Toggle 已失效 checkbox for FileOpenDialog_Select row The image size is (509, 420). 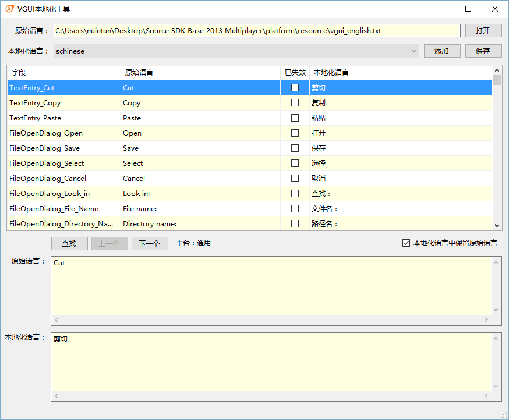[295, 163]
